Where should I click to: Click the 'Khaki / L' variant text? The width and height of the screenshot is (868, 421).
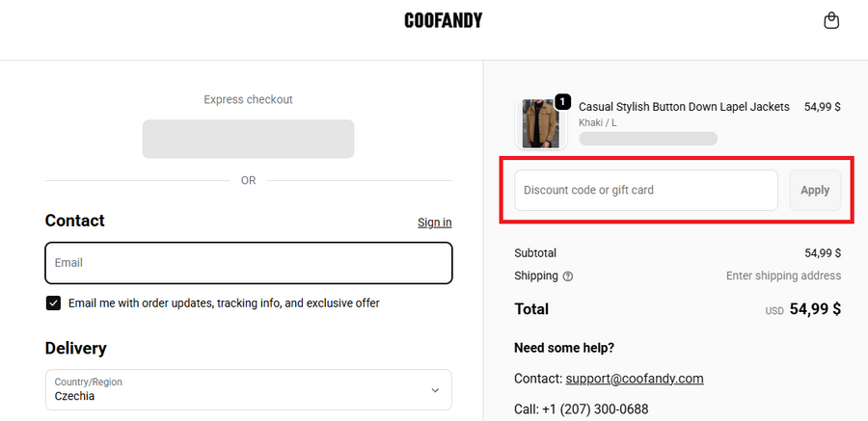[598, 123]
